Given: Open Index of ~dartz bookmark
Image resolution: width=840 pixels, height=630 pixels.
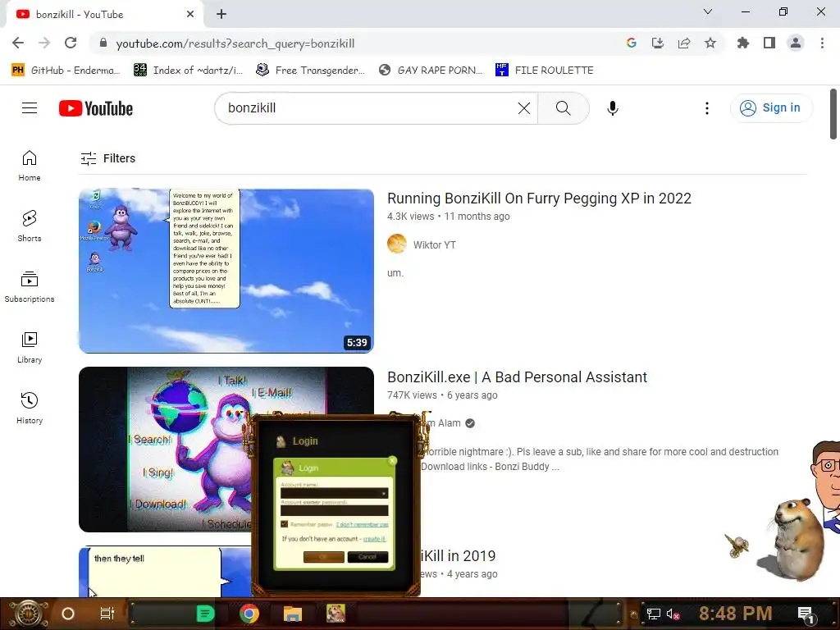Looking at the screenshot, I should (x=188, y=71).
